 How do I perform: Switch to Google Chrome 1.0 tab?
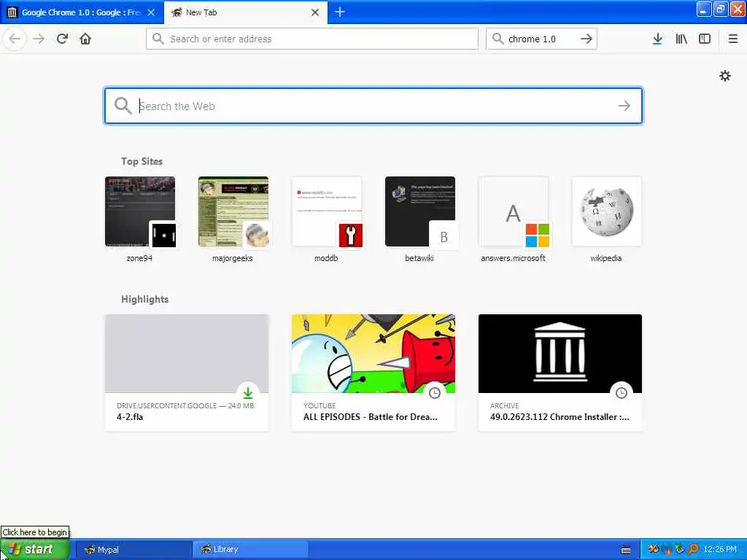tap(82, 12)
